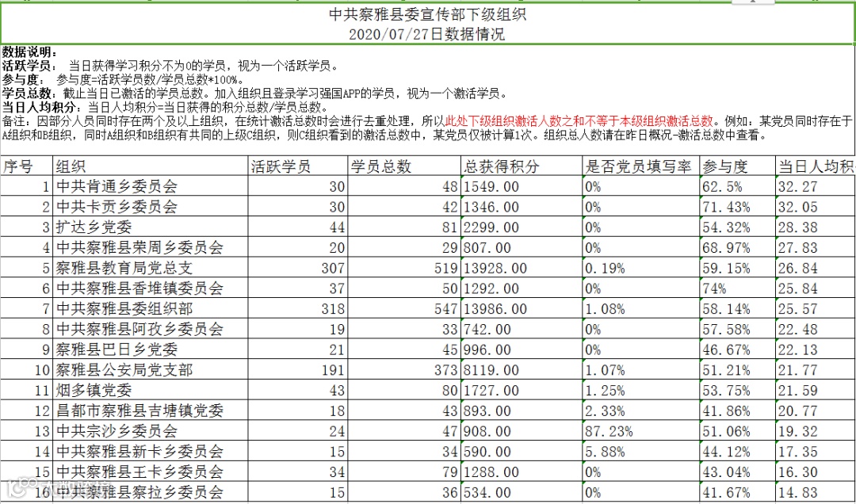Viewport: 856px width, 504px height.
Task: Click the red text 此处下级组织激活人数之和不等于本级组织激活总数
Action: pyautogui.click(x=580, y=120)
